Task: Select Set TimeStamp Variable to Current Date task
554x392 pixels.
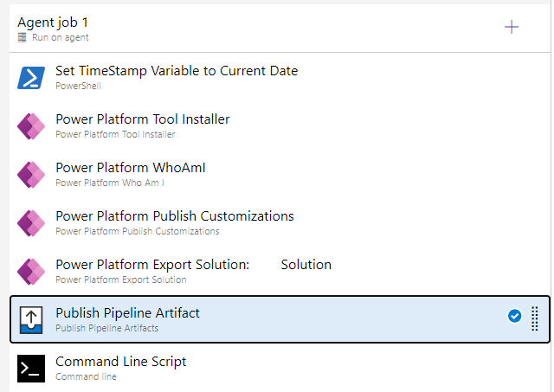Action: tap(177, 71)
